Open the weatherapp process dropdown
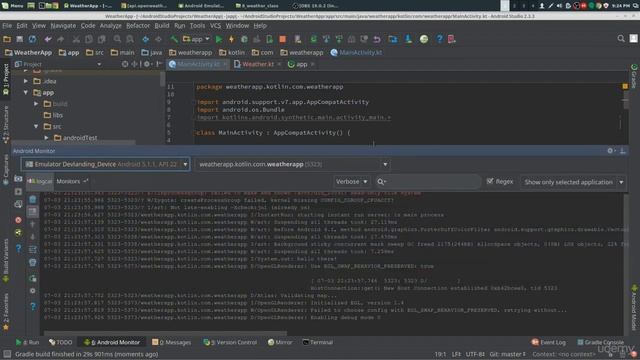Viewport: 640px width, 360px height. [x=292, y=164]
